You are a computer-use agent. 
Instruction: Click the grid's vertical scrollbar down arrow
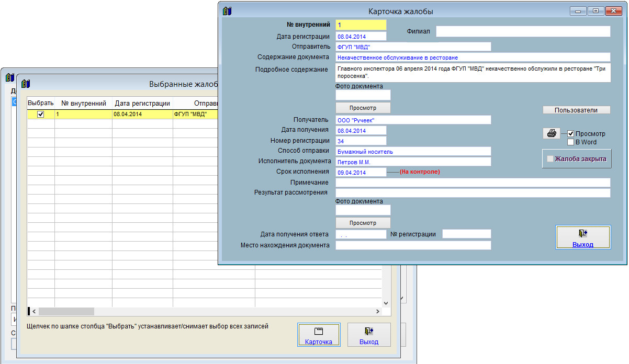(386, 303)
